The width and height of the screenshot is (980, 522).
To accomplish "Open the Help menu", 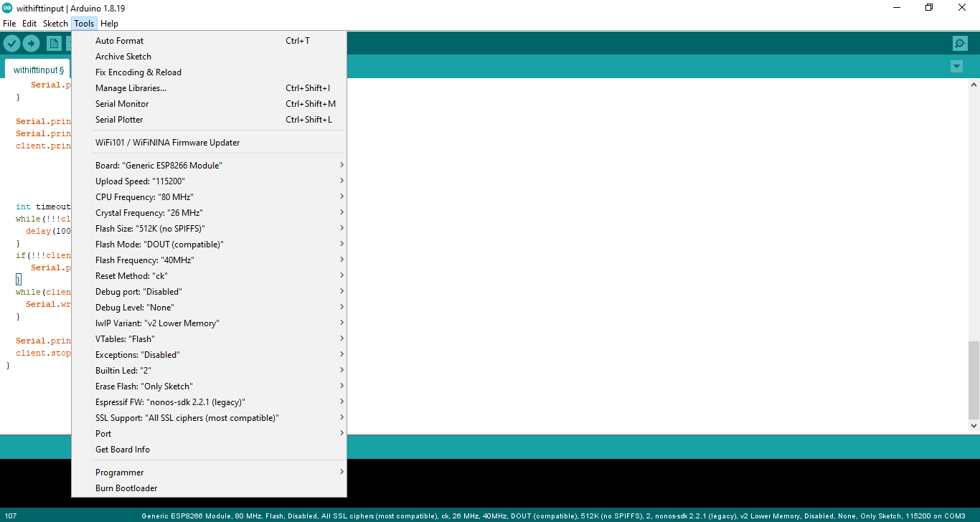I will 109,23.
